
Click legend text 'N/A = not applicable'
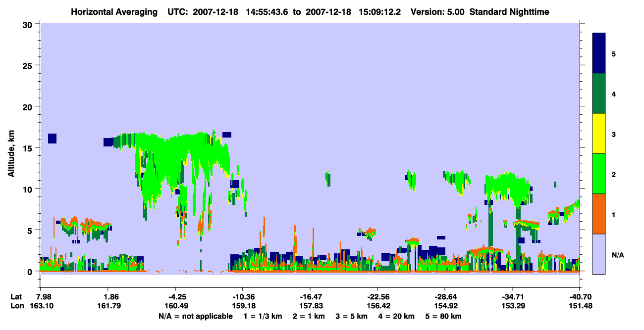point(195,316)
